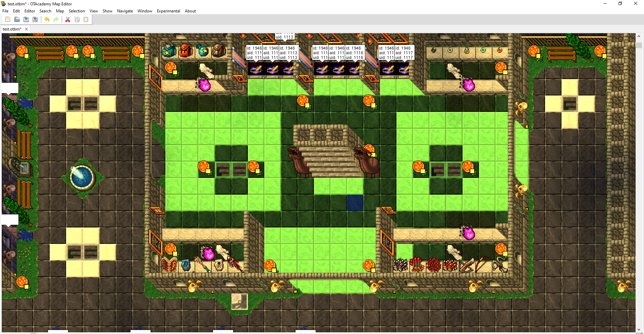Open the View menu

click(94, 11)
